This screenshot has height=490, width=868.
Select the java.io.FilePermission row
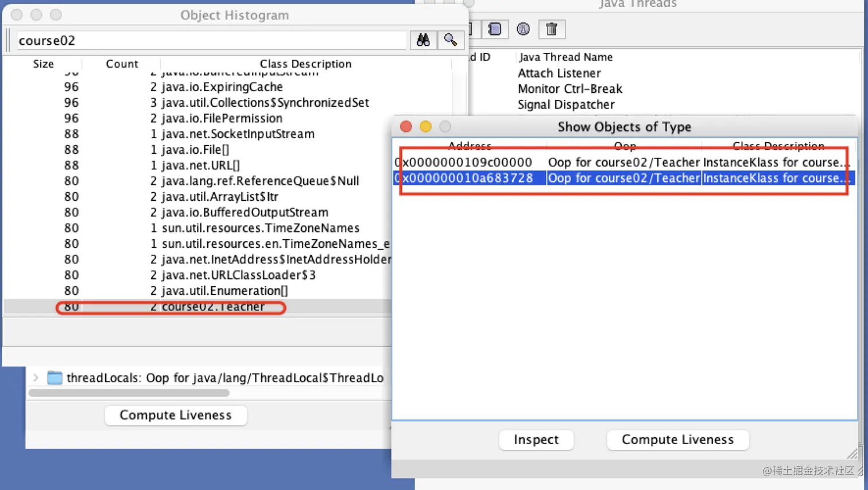198,118
